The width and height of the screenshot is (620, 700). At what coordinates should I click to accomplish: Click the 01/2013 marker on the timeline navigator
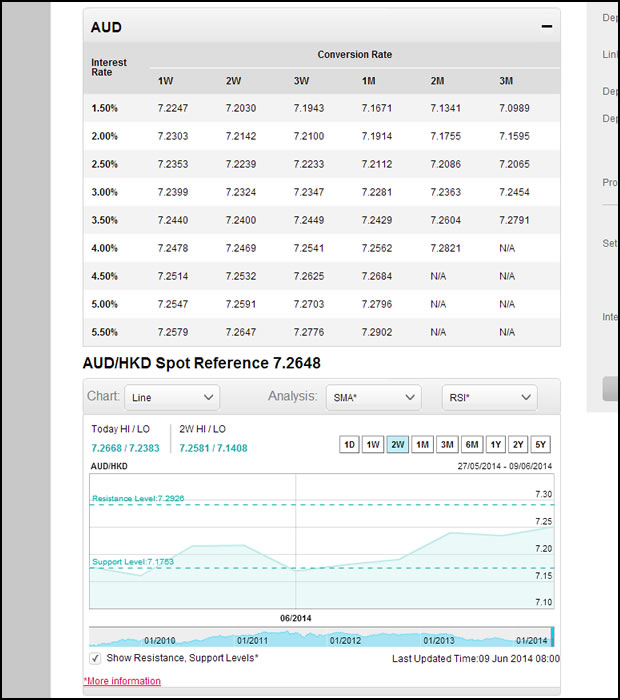pyautogui.click(x=439, y=641)
